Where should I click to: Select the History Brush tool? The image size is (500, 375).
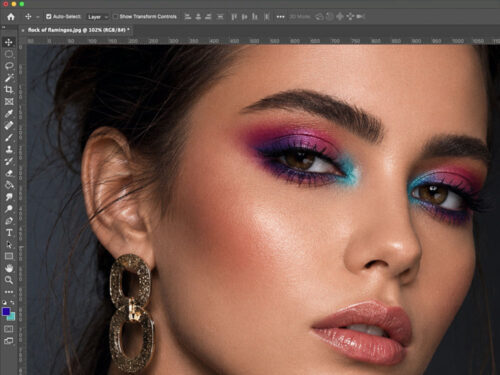click(9, 161)
